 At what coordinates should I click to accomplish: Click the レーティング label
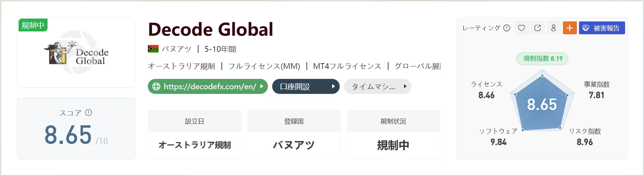tap(481, 28)
